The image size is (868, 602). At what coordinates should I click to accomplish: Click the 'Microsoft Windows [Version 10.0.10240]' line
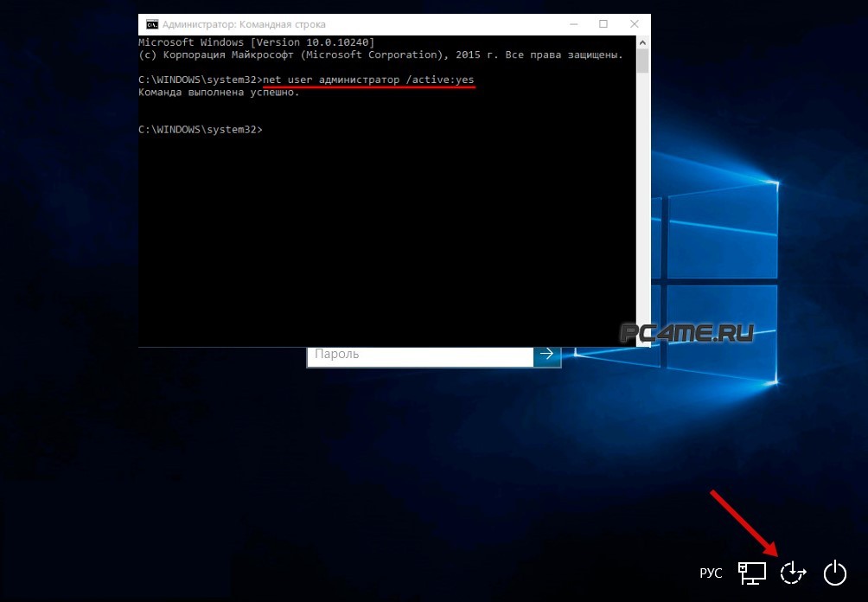(x=256, y=42)
